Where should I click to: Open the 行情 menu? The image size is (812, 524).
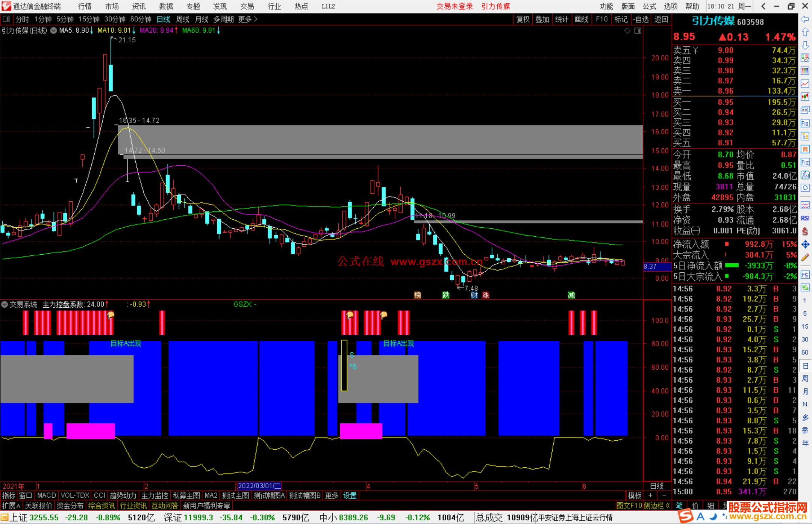point(85,6)
